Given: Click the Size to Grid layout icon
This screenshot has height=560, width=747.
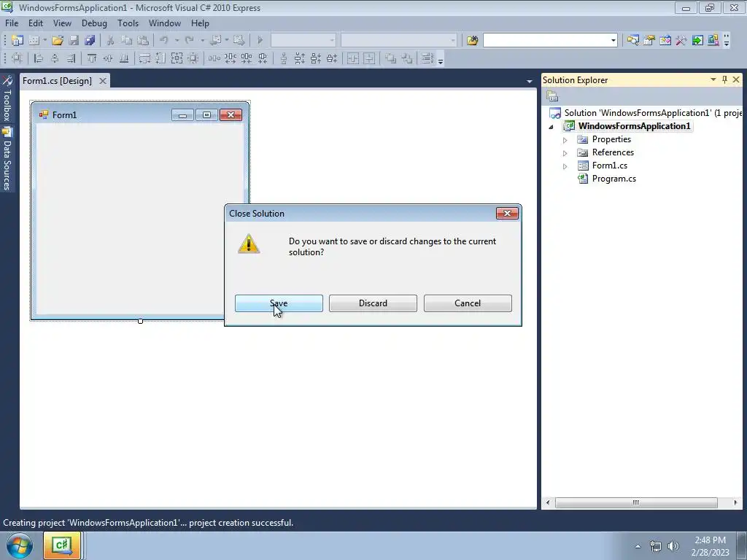Looking at the screenshot, I should (x=193, y=58).
